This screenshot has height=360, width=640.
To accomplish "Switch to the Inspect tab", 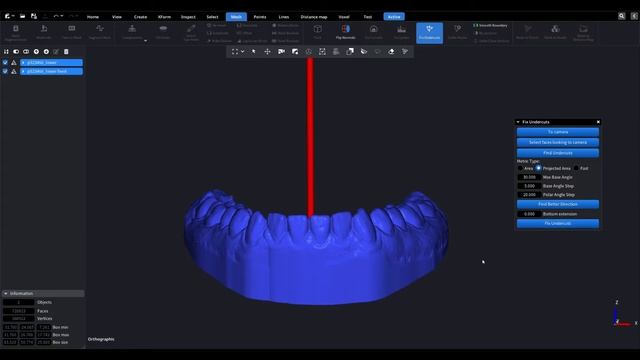I will pyautogui.click(x=188, y=17).
